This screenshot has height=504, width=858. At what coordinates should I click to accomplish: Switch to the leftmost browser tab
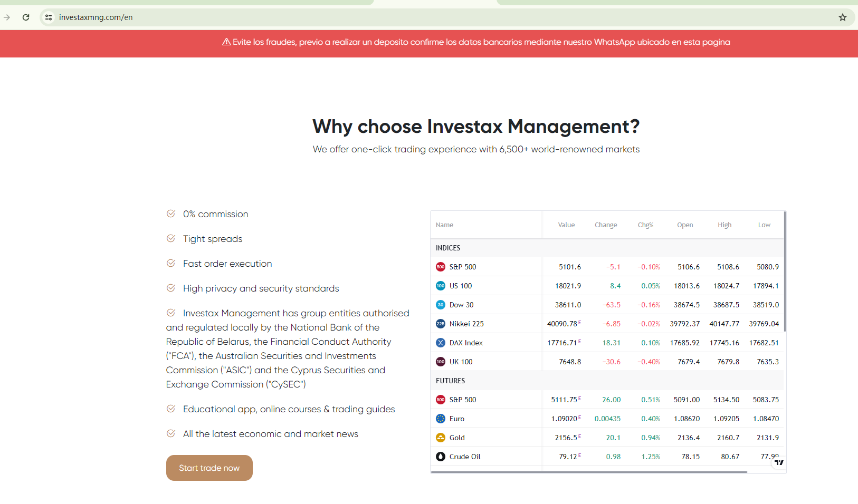coord(185,3)
